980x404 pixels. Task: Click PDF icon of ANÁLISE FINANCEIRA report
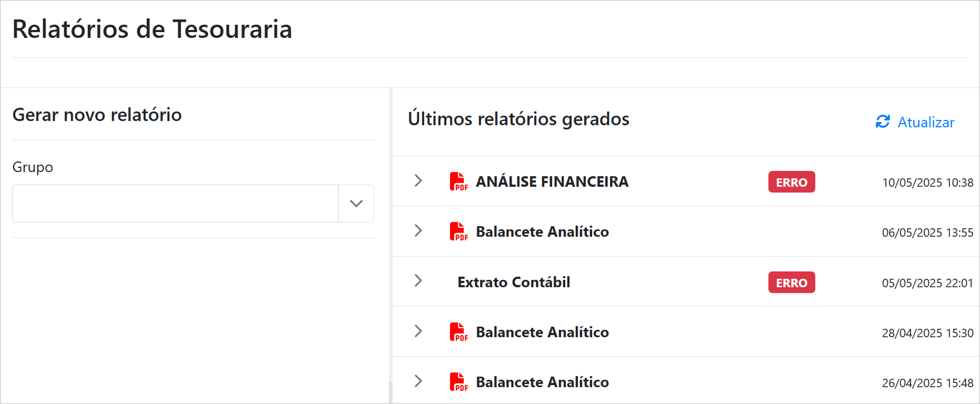click(x=458, y=181)
